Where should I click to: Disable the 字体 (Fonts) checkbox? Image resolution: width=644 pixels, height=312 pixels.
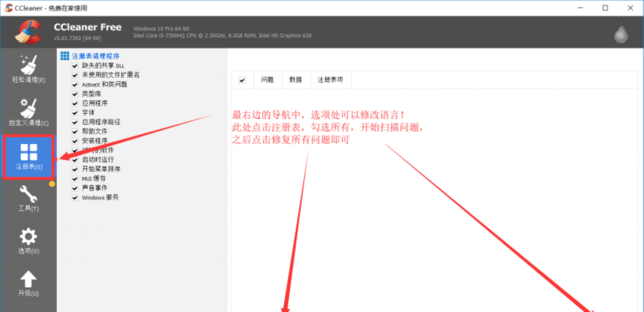tap(75, 113)
